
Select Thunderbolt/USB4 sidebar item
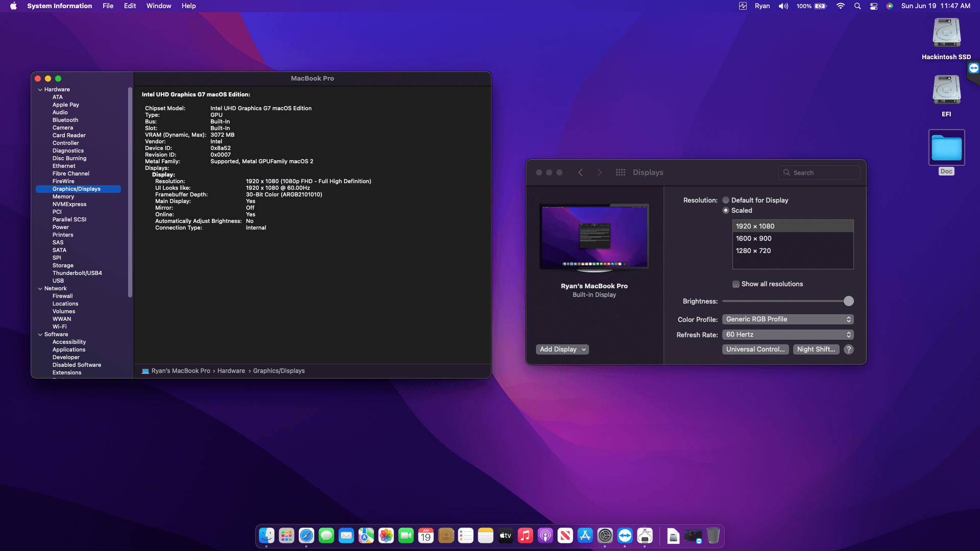(78, 273)
